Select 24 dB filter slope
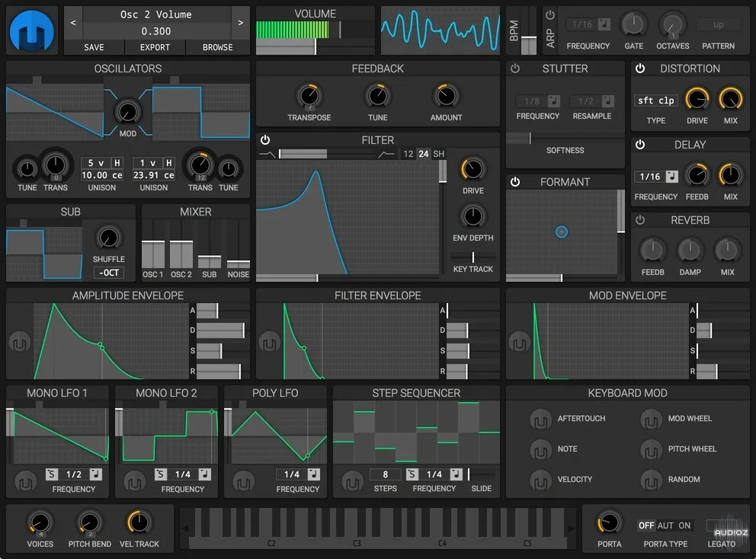This screenshot has width=756, height=559. [x=423, y=154]
